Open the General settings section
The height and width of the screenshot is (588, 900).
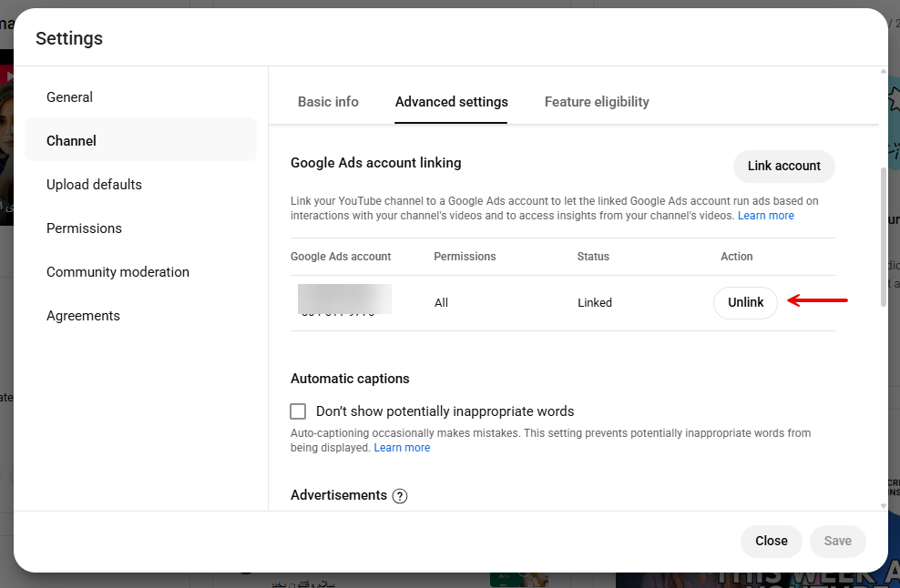point(70,97)
